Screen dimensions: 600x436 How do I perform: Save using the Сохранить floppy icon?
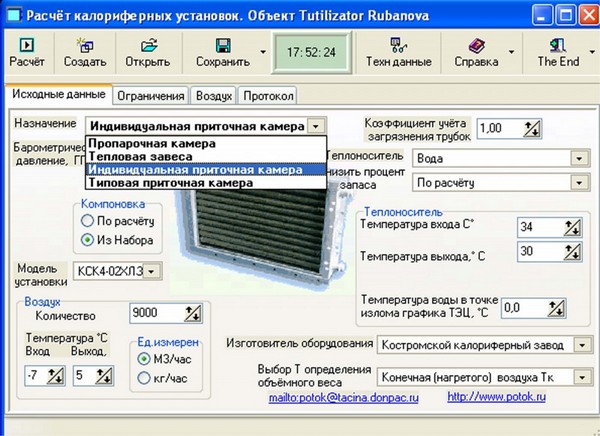point(223,45)
